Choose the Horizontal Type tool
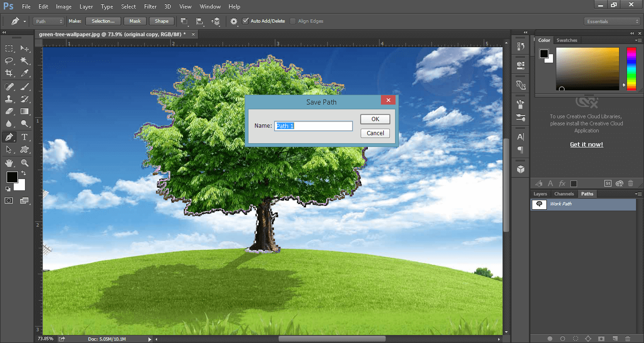644x343 pixels. [x=25, y=137]
